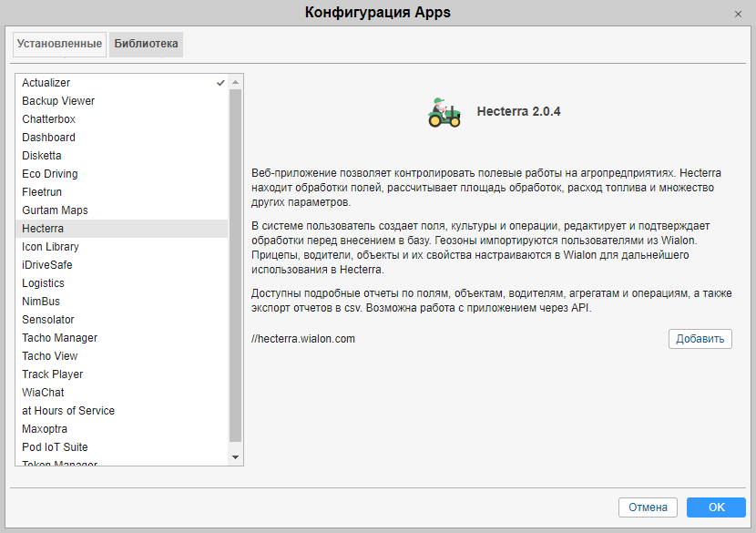
Task: Select Gurtam Maps in the list
Action: (121, 210)
